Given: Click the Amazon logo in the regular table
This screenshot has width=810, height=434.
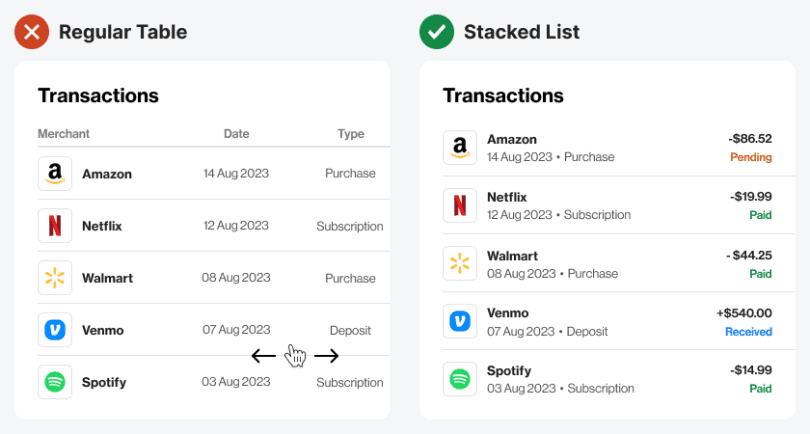Looking at the screenshot, I should coord(55,173).
